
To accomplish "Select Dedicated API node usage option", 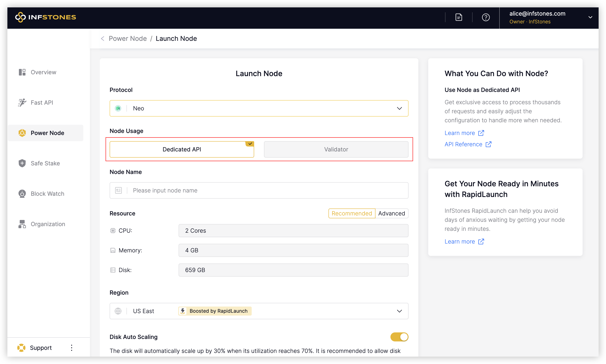I will point(181,149).
